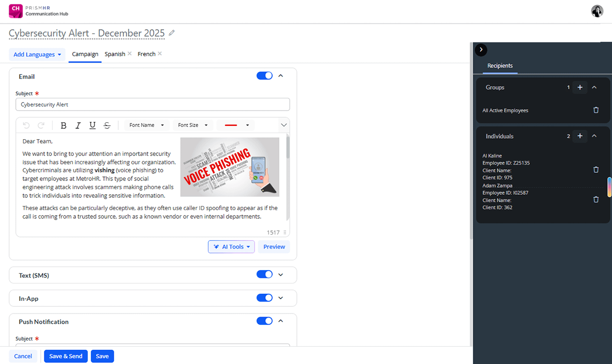Add a new recipient group with plus icon
Viewport: 612px width, 364px height.
click(x=580, y=88)
